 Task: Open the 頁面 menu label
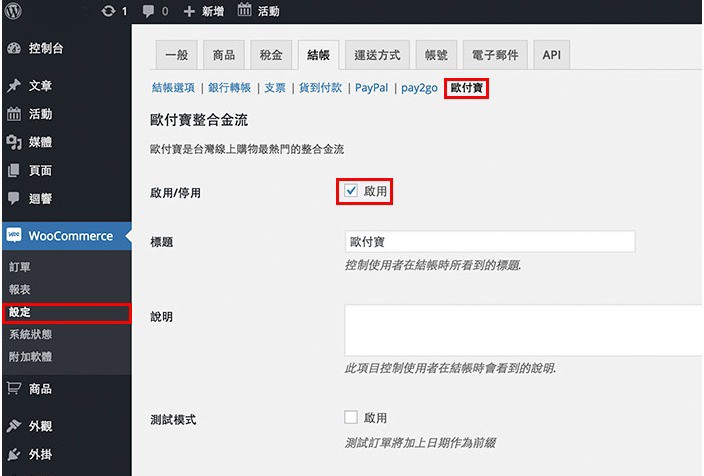click(40, 171)
